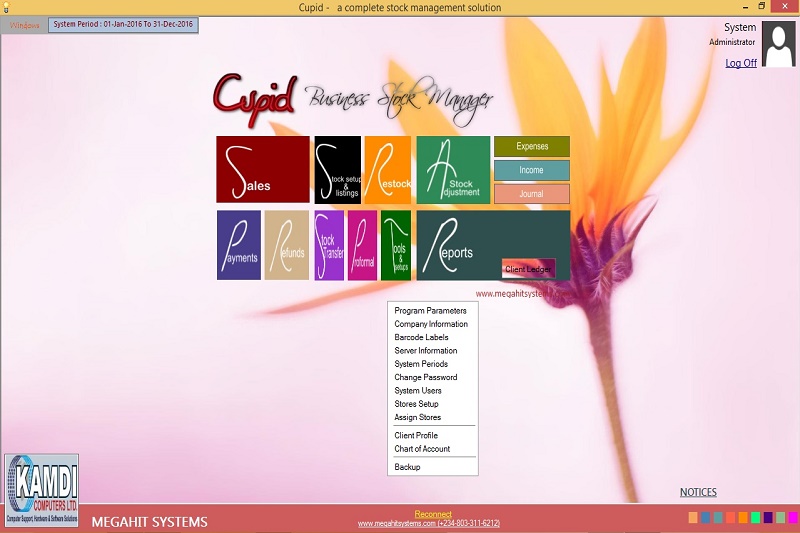Open the Windows menu at top left

24,25
